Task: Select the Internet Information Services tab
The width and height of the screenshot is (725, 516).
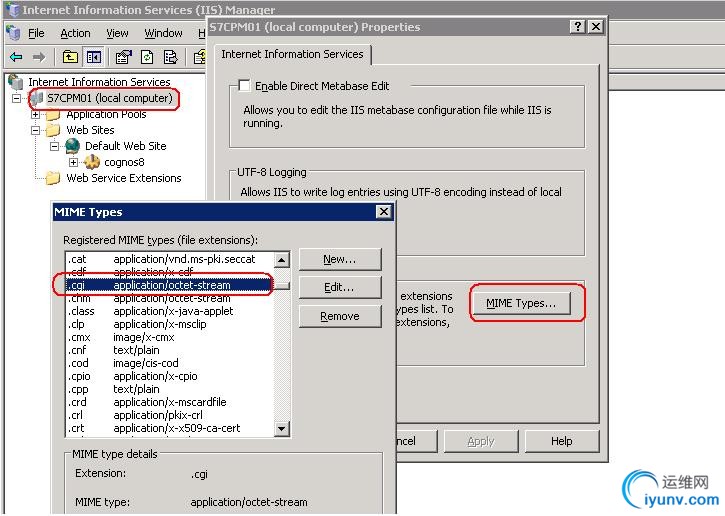Action: tap(292, 54)
